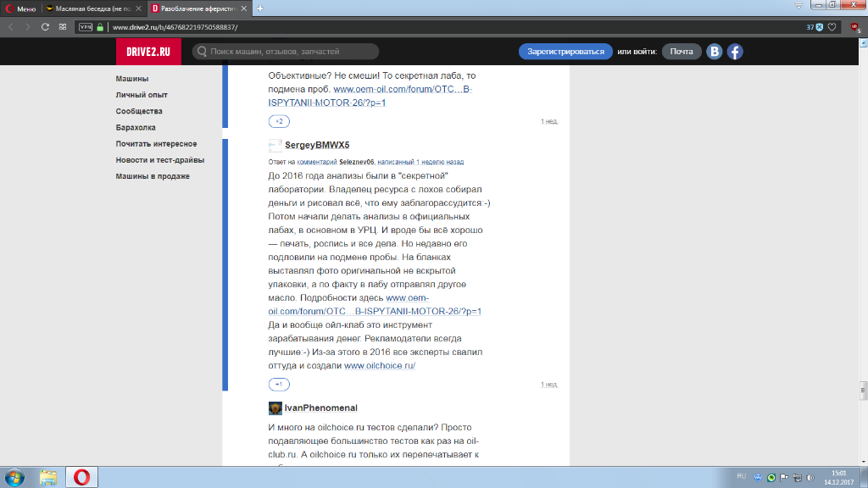Open a new browser tab
The image size is (868, 488).
(x=259, y=8)
